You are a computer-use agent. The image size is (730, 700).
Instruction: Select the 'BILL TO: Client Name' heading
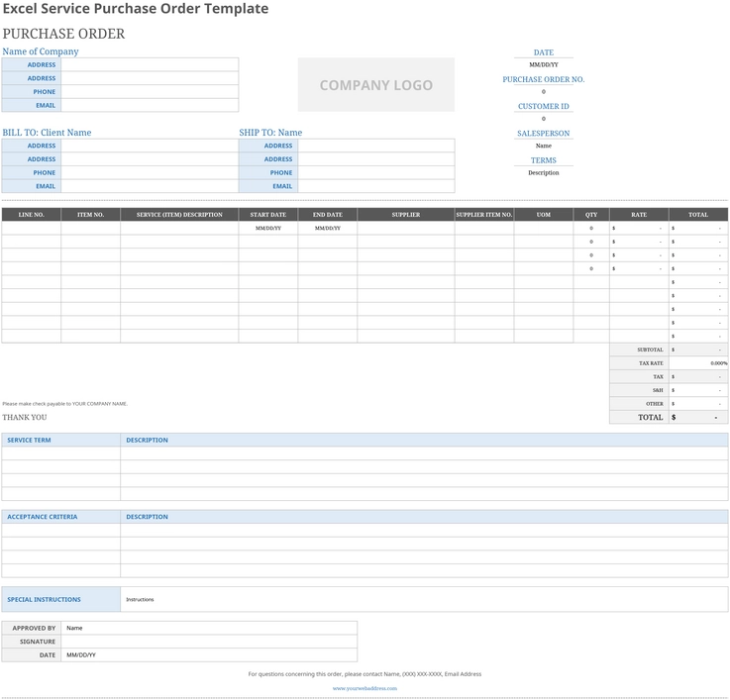pyautogui.click(x=47, y=133)
